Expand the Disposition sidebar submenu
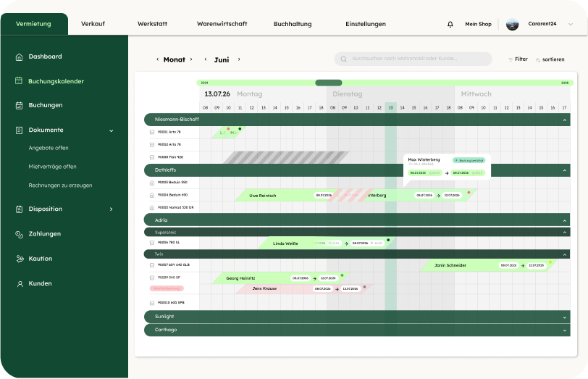The width and height of the screenshot is (588, 379). click(x=111, y=209)
